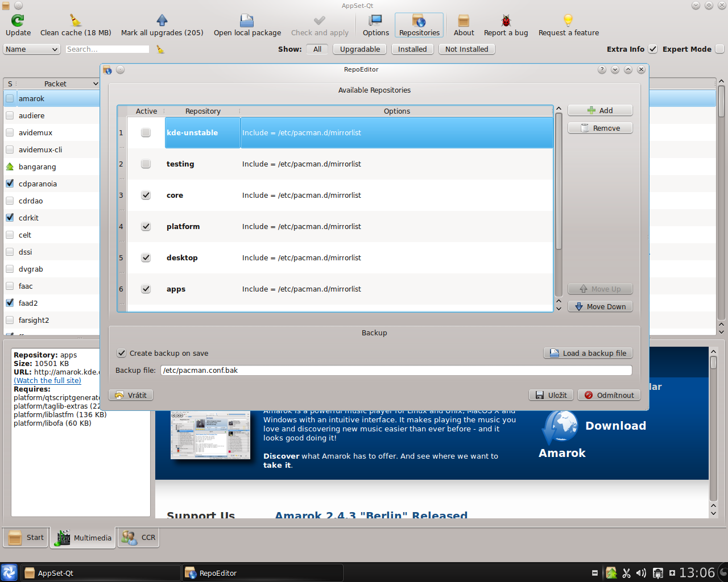The width and height of the screenshot is (728, 582).
Task: Switch to the Start tab
Action: coord(26,538)
